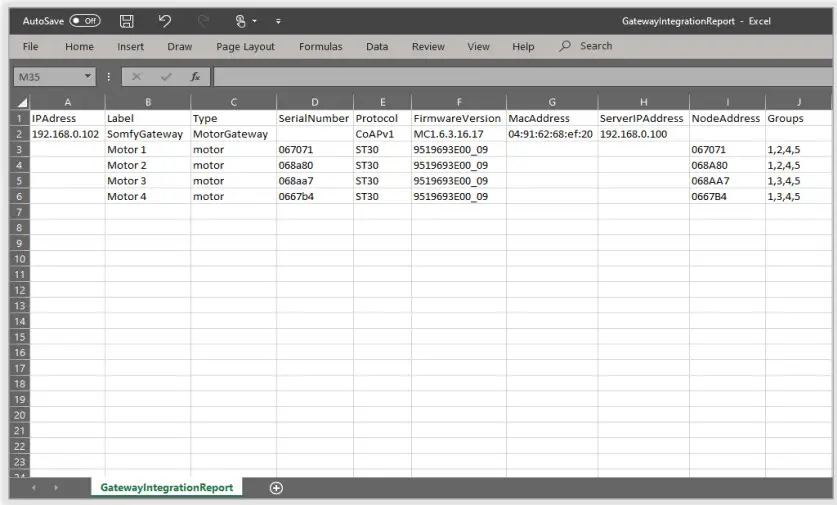
Task: Click server IP 192.168.0.100 cell
Action: coord(643,134)
